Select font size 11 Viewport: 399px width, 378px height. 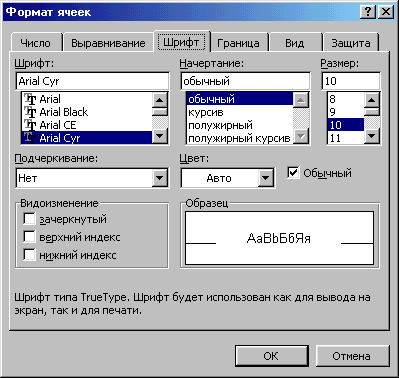[x=346, y=138]
